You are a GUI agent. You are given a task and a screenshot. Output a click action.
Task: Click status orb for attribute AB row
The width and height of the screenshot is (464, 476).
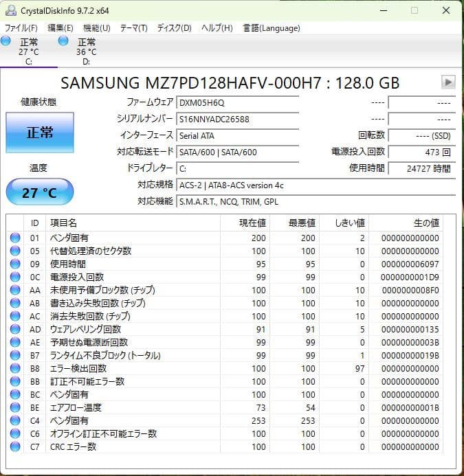(x=15, y=303)
